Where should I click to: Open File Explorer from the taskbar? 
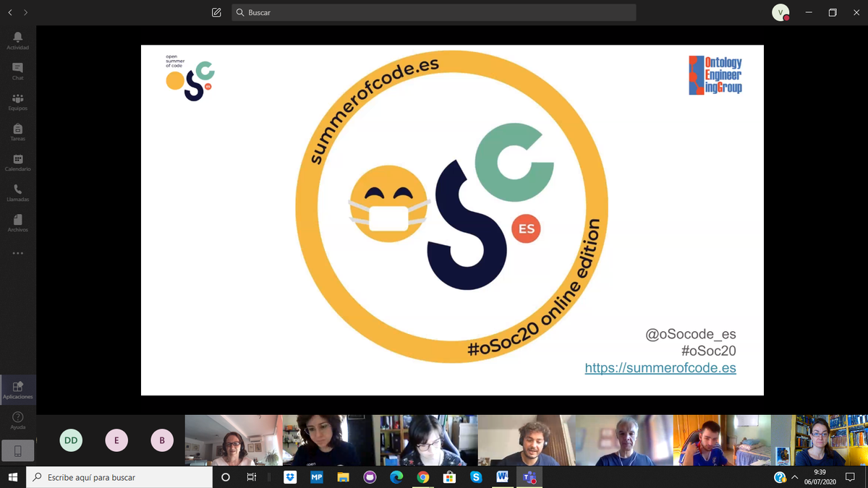coord(344,477)
